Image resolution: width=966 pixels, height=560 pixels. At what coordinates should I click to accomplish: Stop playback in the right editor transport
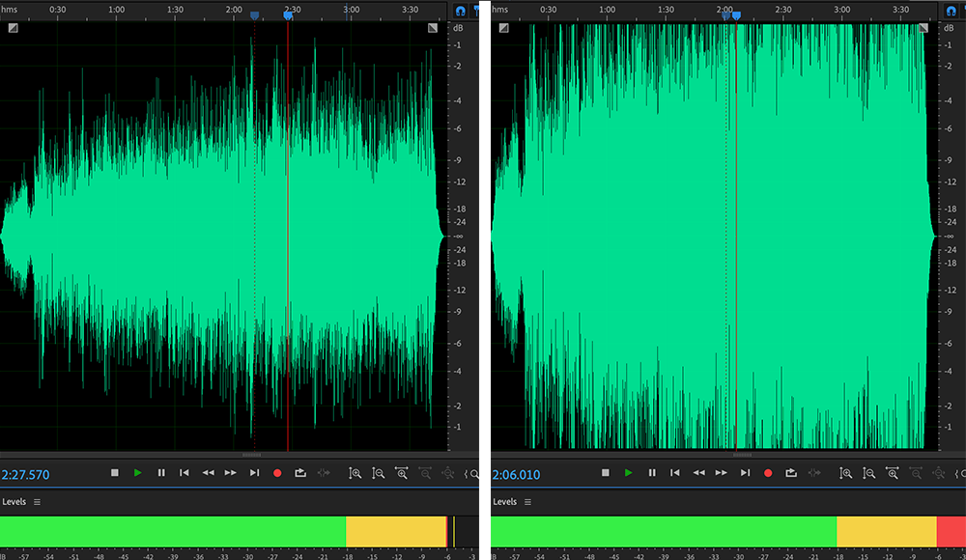click(606, 473)
